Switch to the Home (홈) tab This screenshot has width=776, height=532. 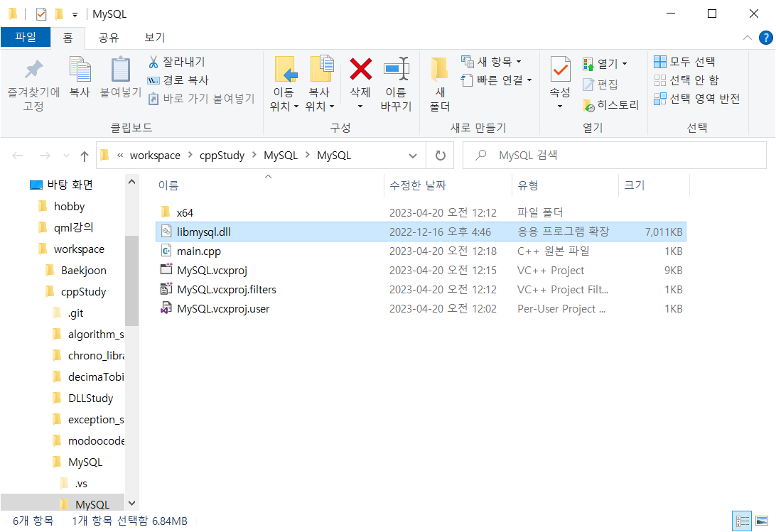point(68,38)
